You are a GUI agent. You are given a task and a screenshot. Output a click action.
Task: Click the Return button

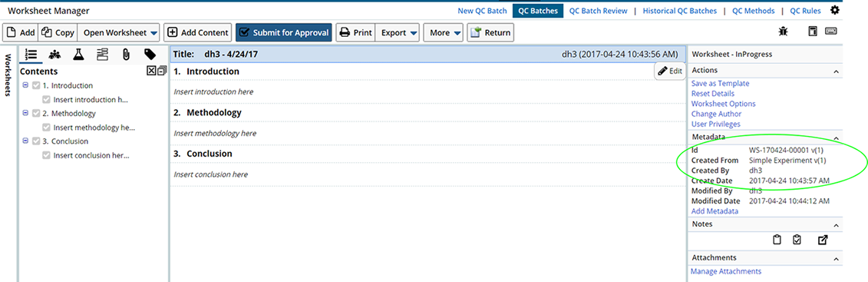(490, 33)
